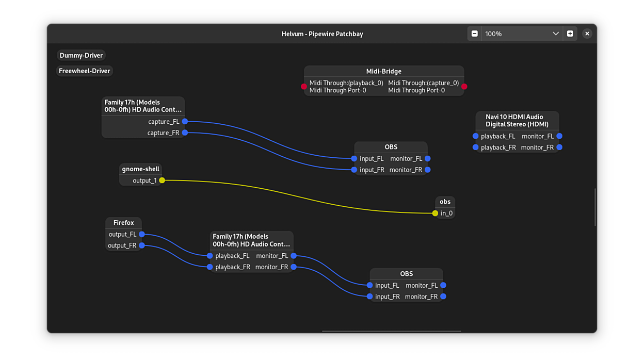Click the Firefox node title
Image resolution: width=644 pixels, height=362 pixels.
point(123,223)
